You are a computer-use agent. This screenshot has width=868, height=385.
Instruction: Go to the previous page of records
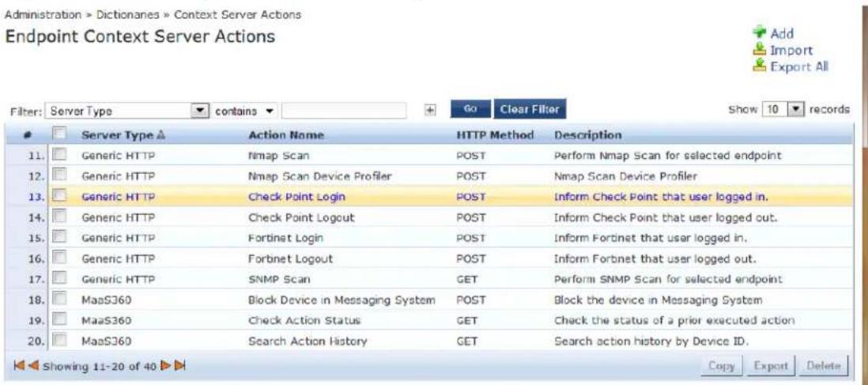[x=34, y=365]
